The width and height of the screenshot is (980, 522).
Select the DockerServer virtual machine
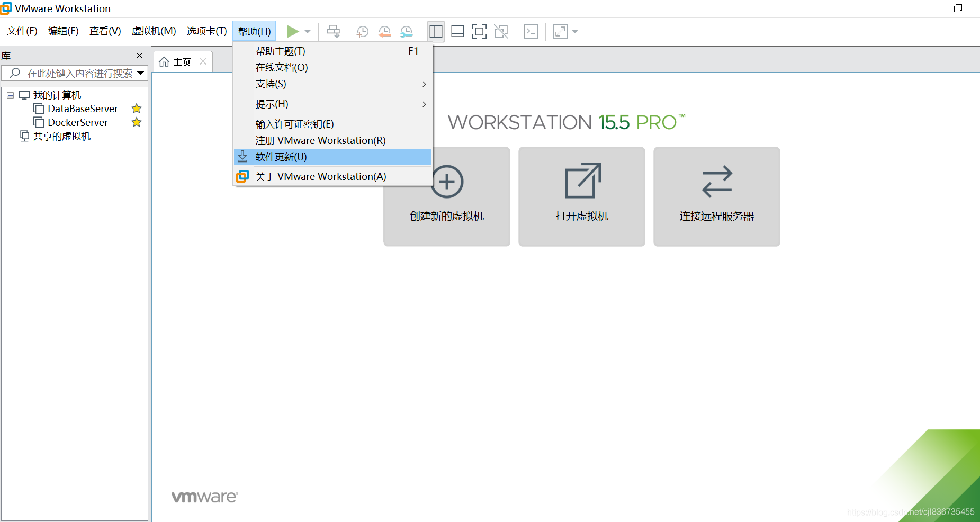click(78, 122)
